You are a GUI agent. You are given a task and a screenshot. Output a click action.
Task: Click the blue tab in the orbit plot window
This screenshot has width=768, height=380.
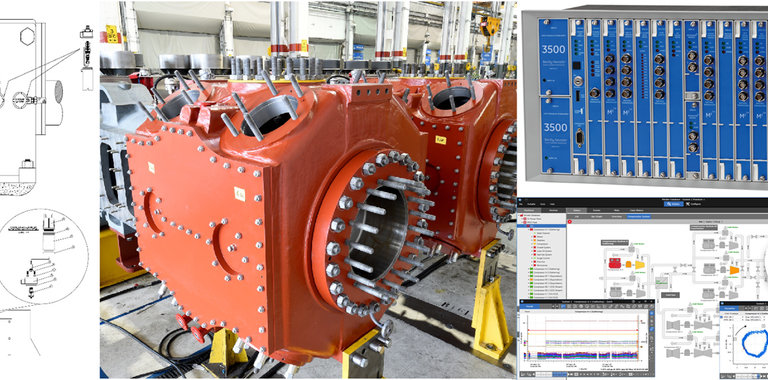pyautogui.click(x=729, y=308)
